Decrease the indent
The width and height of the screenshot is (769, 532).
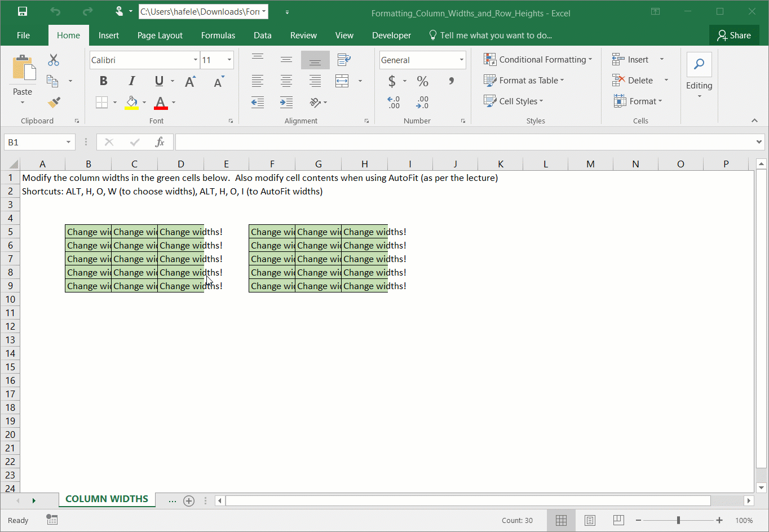[258, 102]
